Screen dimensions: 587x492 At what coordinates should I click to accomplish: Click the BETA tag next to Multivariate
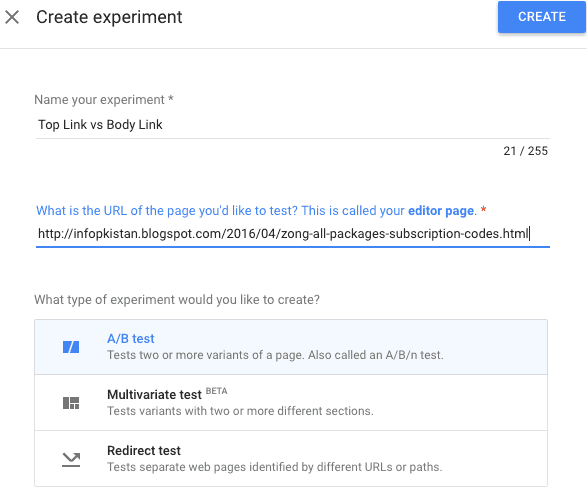click(216, 391)
